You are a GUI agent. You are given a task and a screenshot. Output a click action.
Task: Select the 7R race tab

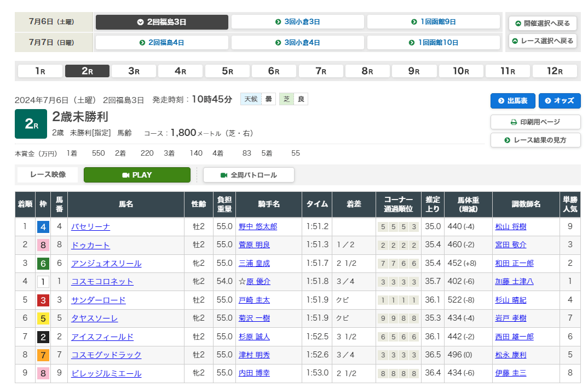pyautogui.click(x=321, y=71)
